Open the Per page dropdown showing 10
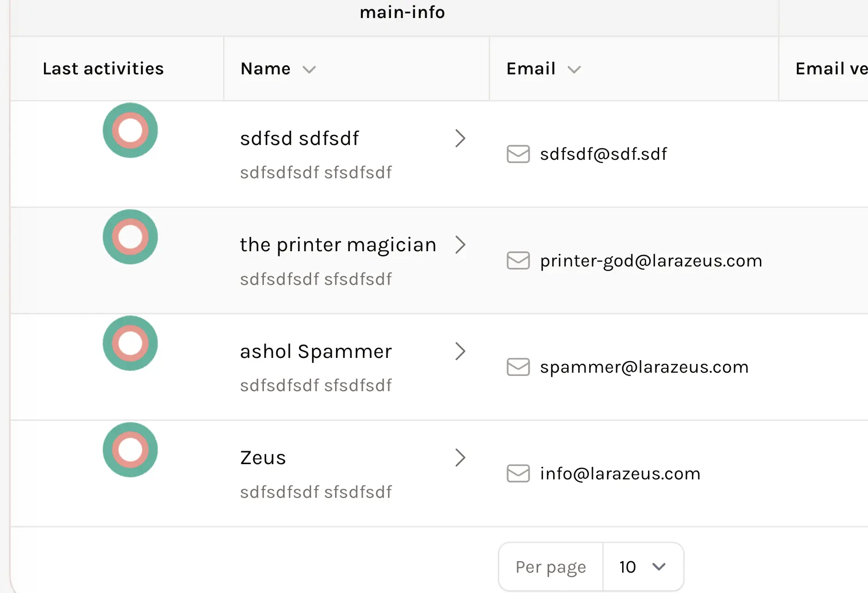 tap(642, 567)
